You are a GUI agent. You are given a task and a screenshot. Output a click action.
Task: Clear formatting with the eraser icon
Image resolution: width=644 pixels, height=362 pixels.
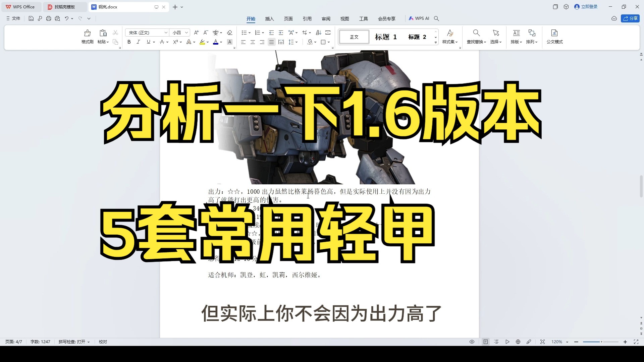pos(230,33)
